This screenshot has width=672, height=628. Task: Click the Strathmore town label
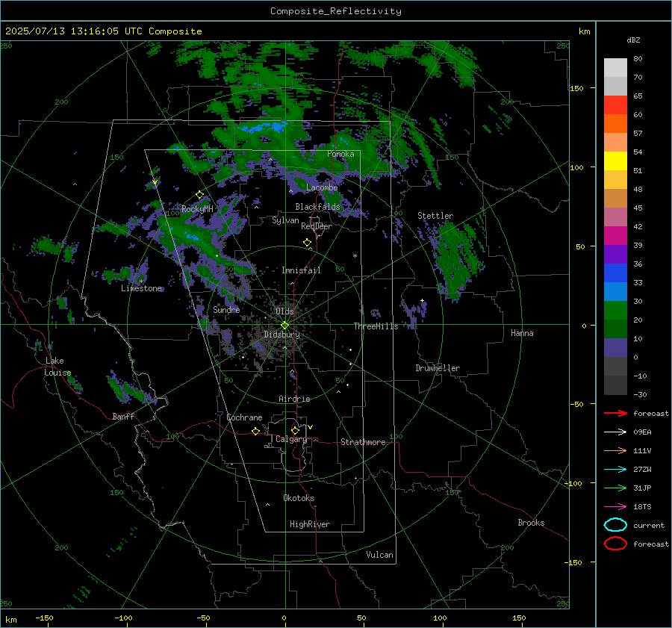click(363, 442)
